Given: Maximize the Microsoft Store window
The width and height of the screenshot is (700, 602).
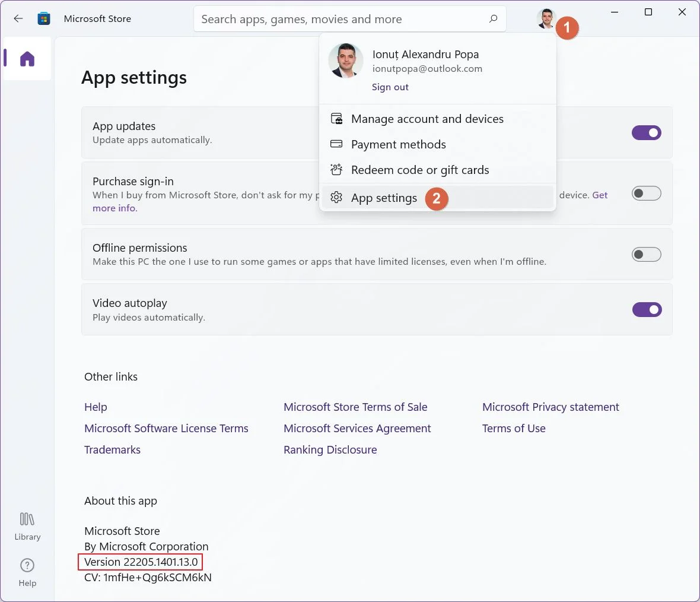Looking at the screenshot, I should click(648, 12).
